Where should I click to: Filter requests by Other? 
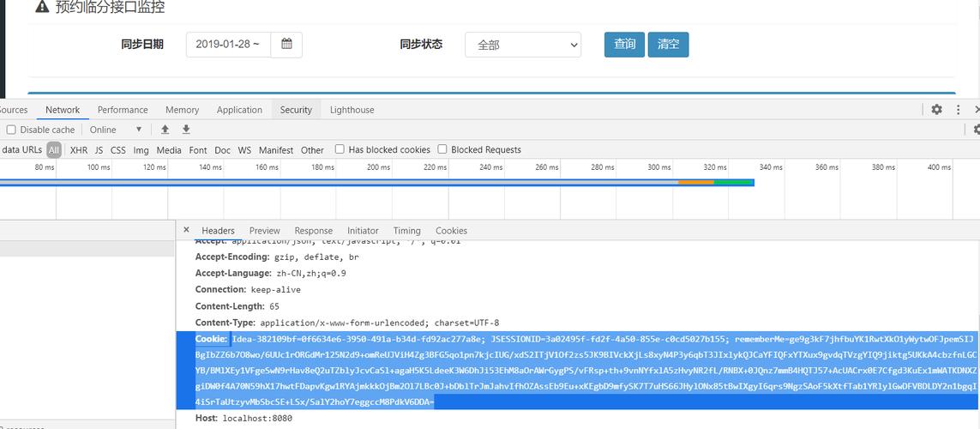[x=312, y=150]
